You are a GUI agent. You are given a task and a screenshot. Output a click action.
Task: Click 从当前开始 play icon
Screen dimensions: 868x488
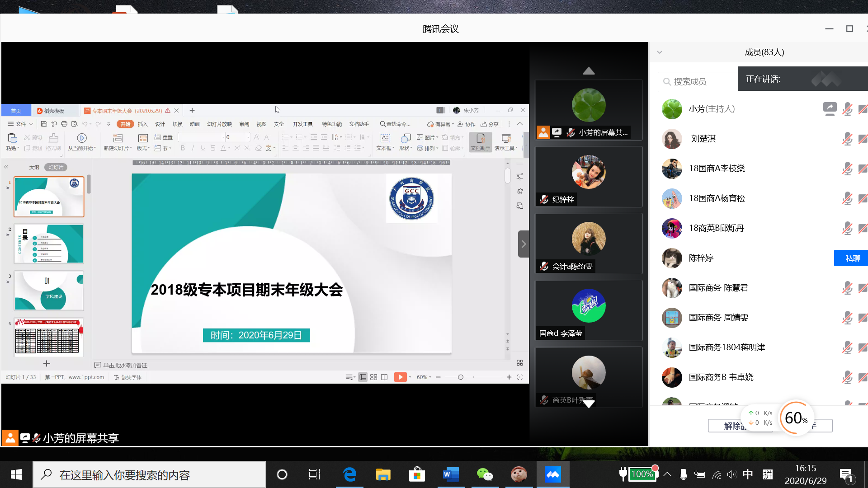click(x=82, y=138)
